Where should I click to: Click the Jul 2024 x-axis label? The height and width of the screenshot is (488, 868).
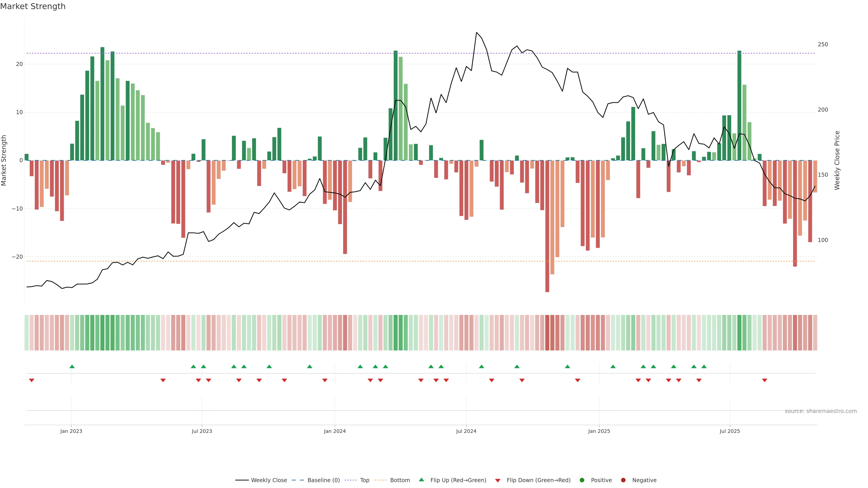pyautogui.click(x=466, y=431)
